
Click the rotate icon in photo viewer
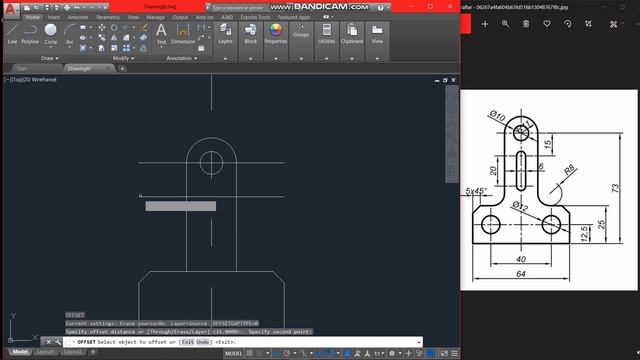pos(568,24)
